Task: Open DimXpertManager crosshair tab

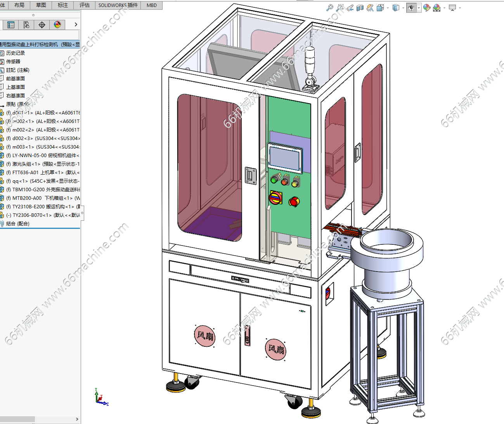Action: 42,25
